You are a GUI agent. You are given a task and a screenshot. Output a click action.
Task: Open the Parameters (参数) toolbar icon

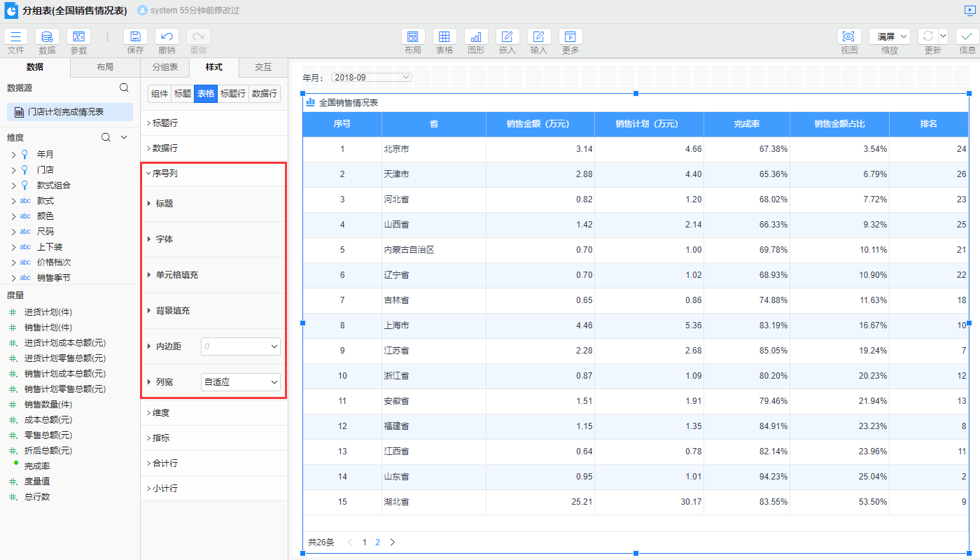click(78, 37)
